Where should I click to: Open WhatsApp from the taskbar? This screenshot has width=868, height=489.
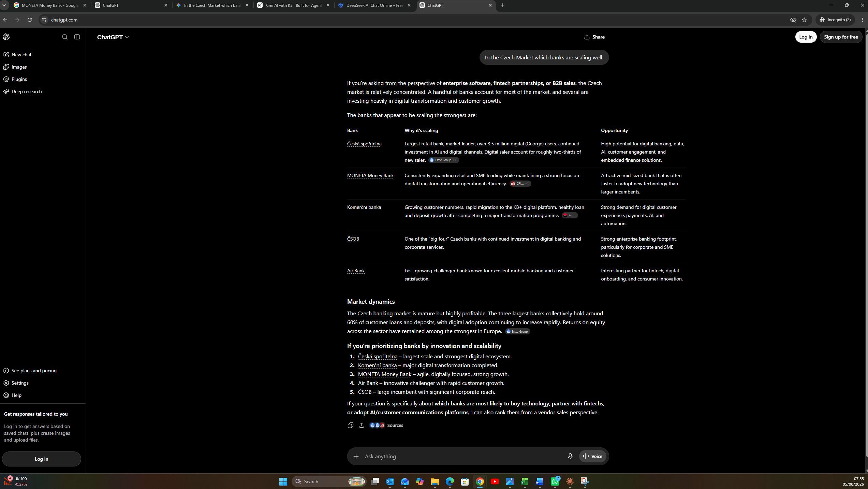coord(555,481)
